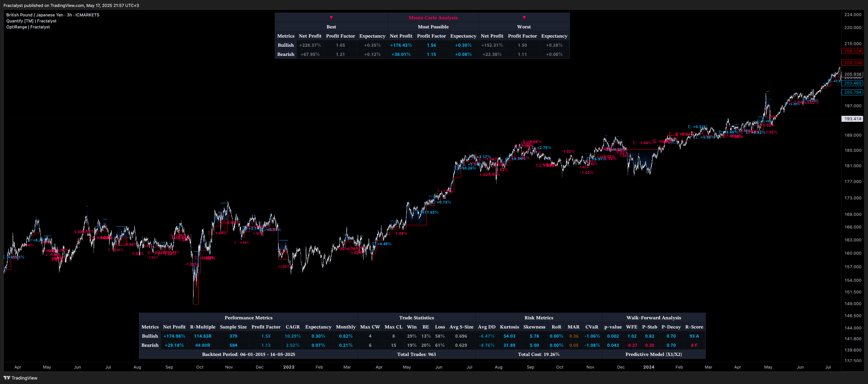
Task: Select the 'Total Cost: 19.26%' footer
Action: pos(539,354)
